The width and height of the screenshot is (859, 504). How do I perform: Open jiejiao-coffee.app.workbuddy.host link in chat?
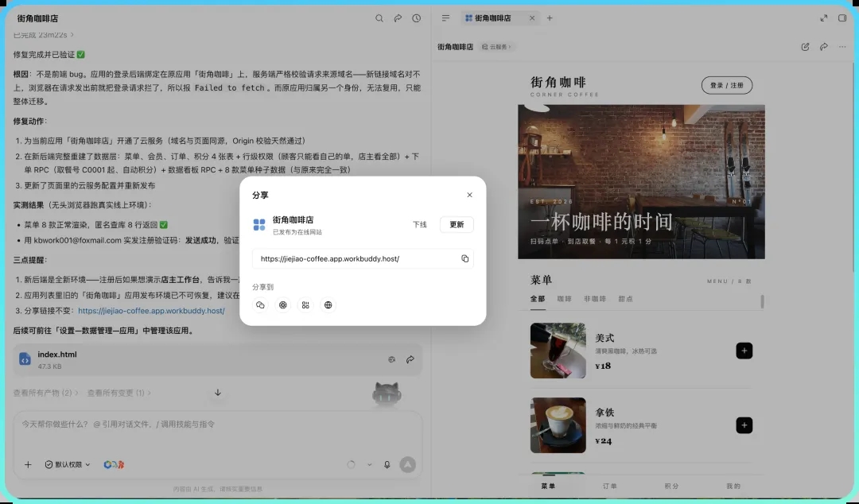tap(151, 311)
